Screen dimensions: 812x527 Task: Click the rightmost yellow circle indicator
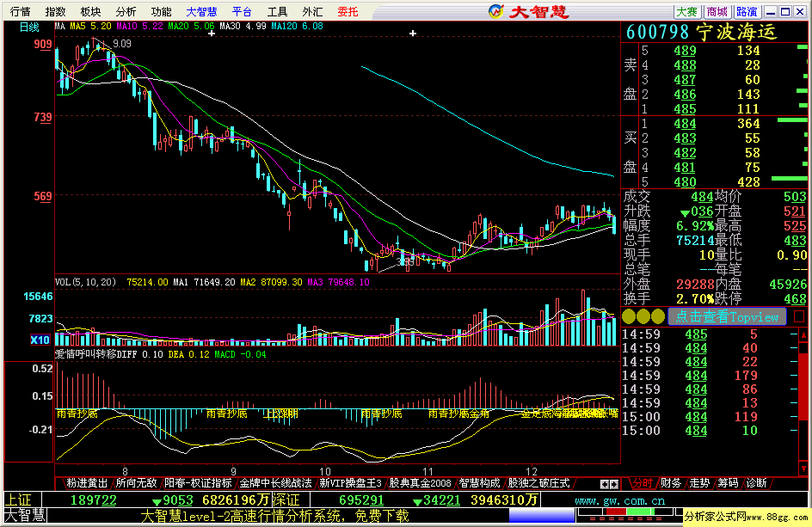(658, 316)
